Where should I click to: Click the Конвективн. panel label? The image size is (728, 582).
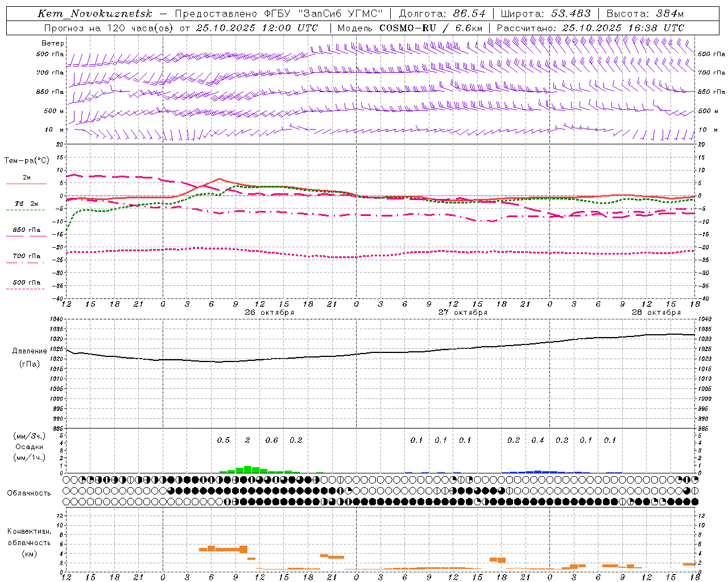tap(30, 531)
